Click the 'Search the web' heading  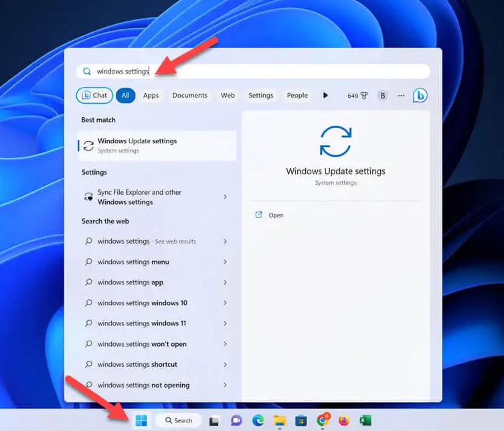pos(105,221)
